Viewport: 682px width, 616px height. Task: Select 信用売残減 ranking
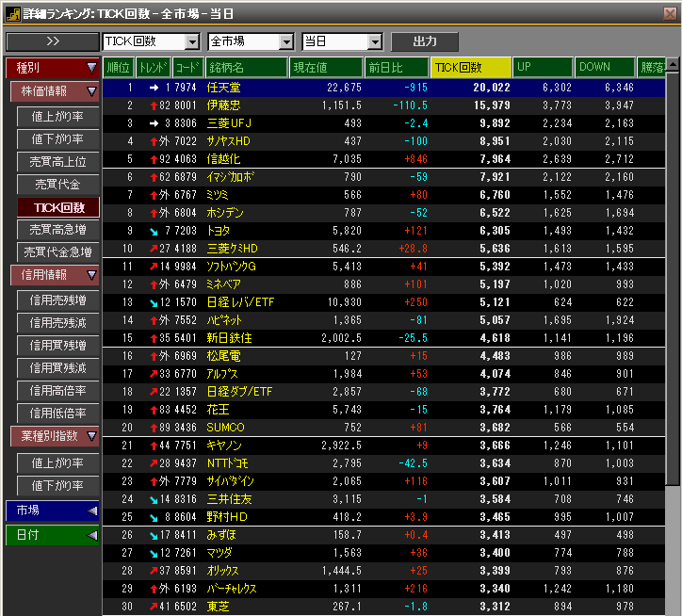[x=57, y=323]
